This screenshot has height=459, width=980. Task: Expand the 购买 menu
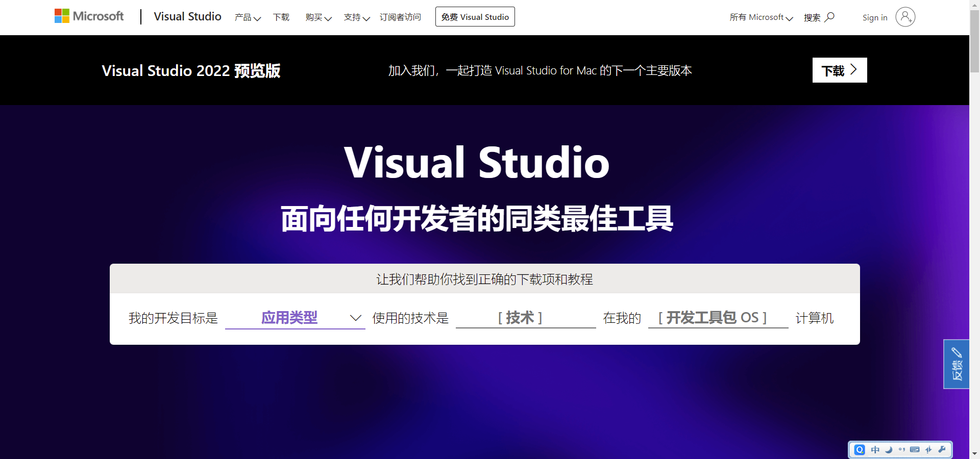pos(318,17)
